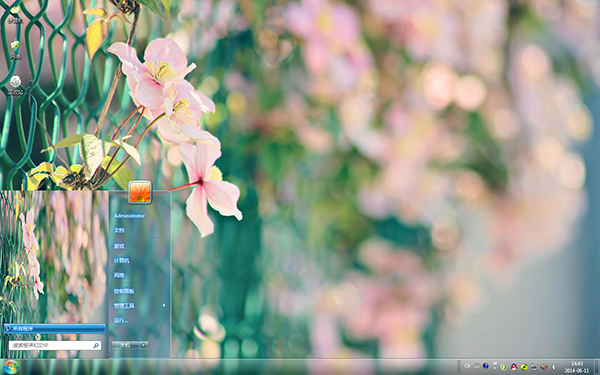
Task: Click the blue help globe tray icon
Action: [x=486, y=366]
